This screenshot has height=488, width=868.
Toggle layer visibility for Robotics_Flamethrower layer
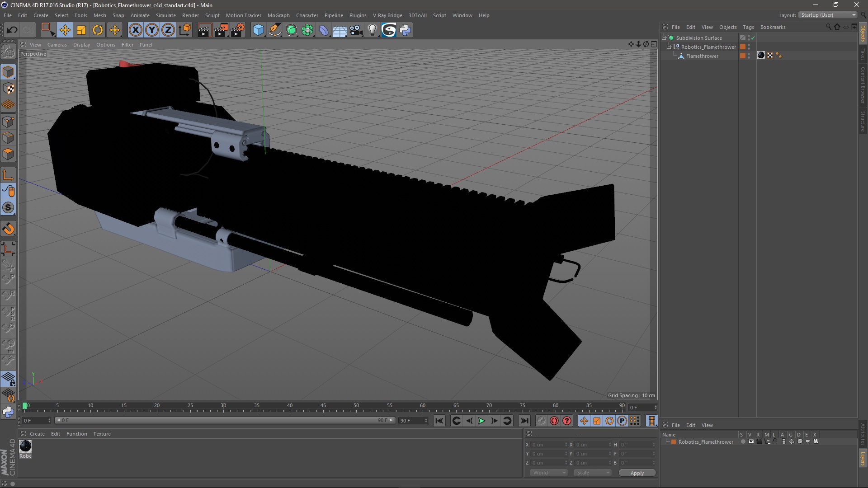tap(751, 441)
